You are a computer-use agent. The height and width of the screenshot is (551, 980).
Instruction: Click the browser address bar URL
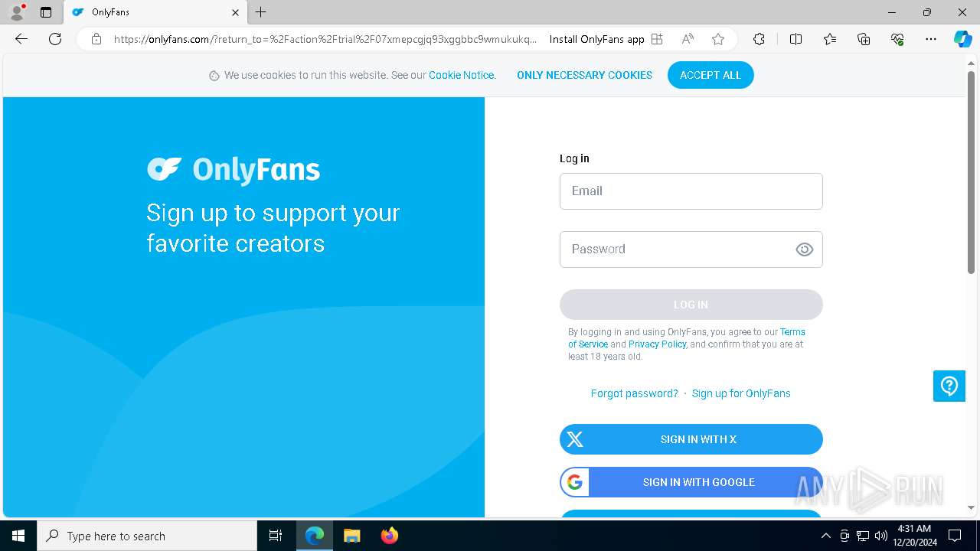(325, 39)
